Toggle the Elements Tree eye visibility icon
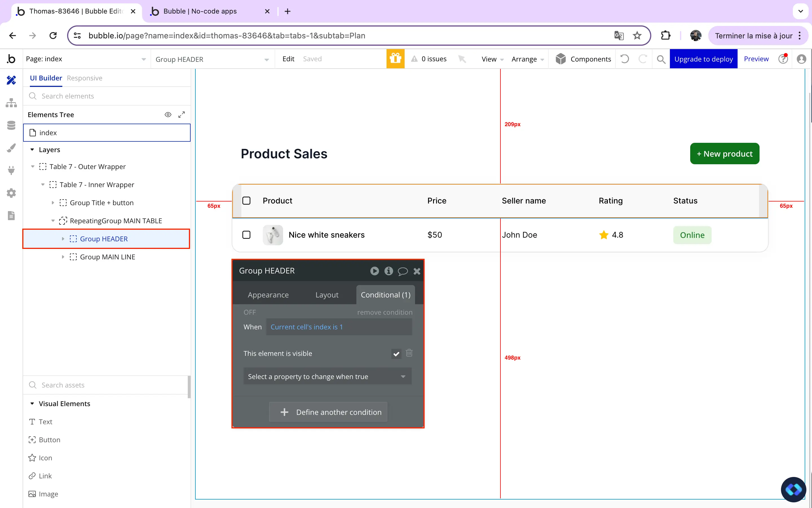This screenshot has width=812, height=508. [x=168, y=115]
